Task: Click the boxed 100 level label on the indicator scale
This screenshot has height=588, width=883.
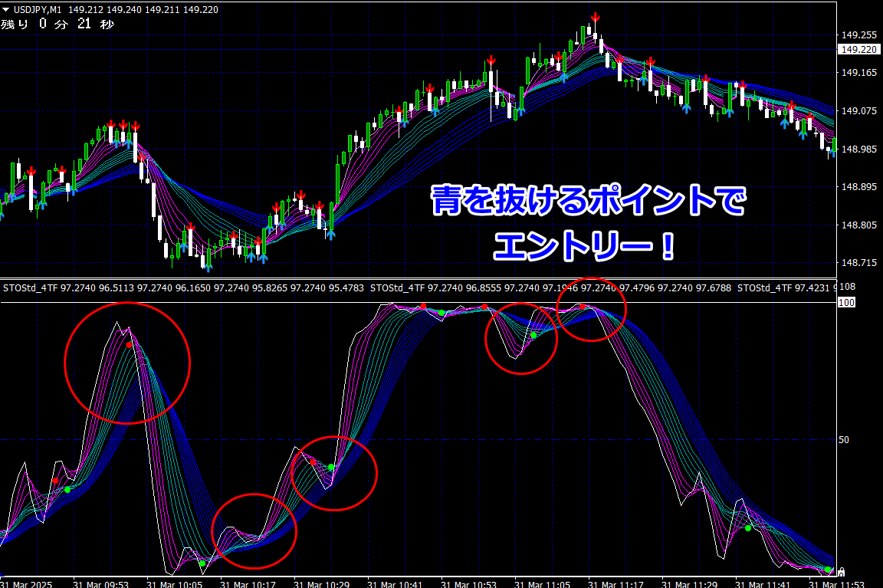Action: coord(846,303)
